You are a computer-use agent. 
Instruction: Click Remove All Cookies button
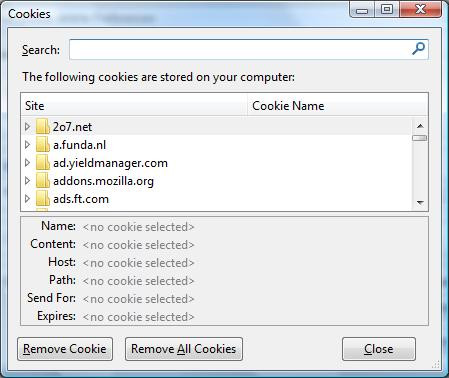click(x=184, y=349)
